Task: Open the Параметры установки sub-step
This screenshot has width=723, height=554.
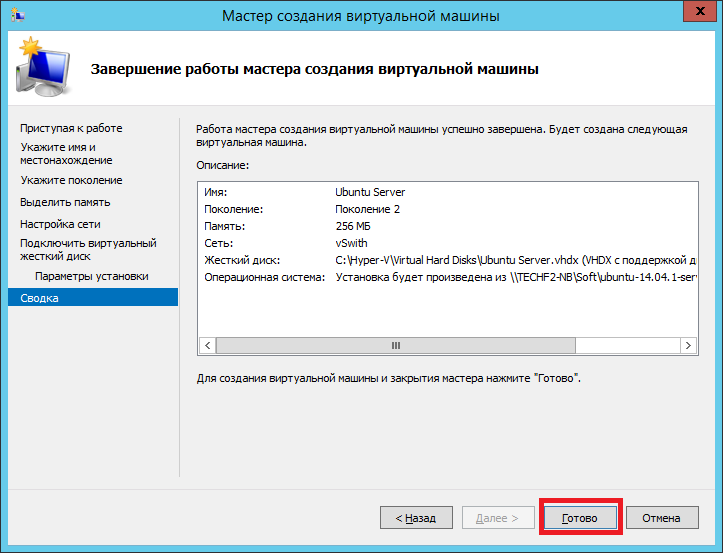Action: [91, 276]
